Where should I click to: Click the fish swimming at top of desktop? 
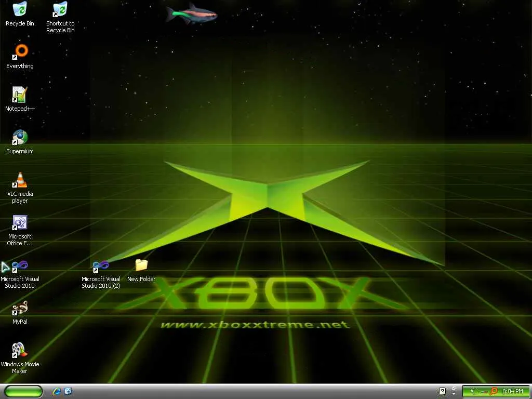click(x=191, y=14)
